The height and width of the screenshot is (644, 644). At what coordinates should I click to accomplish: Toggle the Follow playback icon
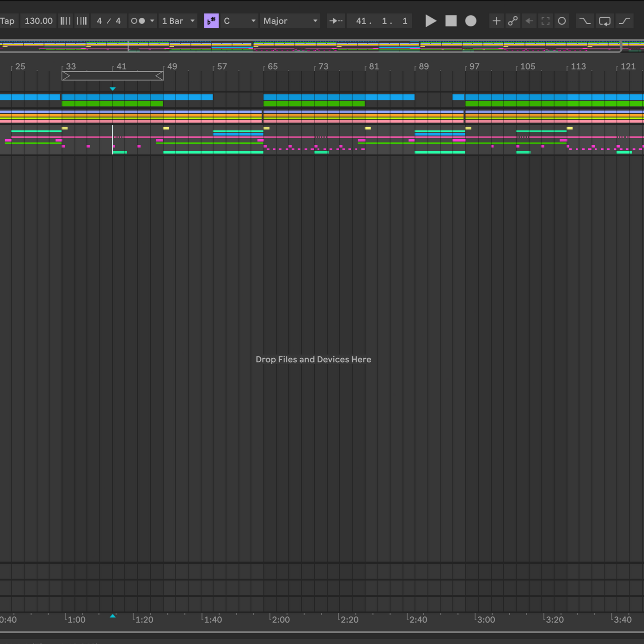coord(336,21)
